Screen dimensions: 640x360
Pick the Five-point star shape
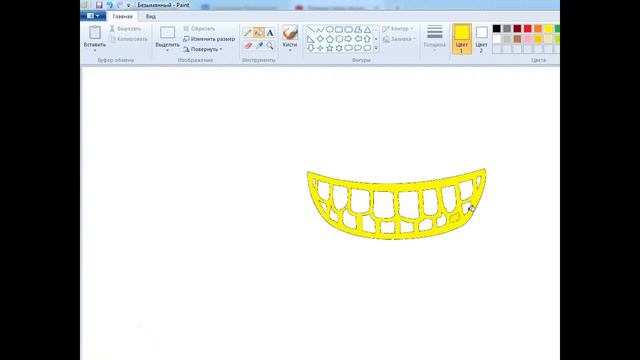tap(329, 48)
